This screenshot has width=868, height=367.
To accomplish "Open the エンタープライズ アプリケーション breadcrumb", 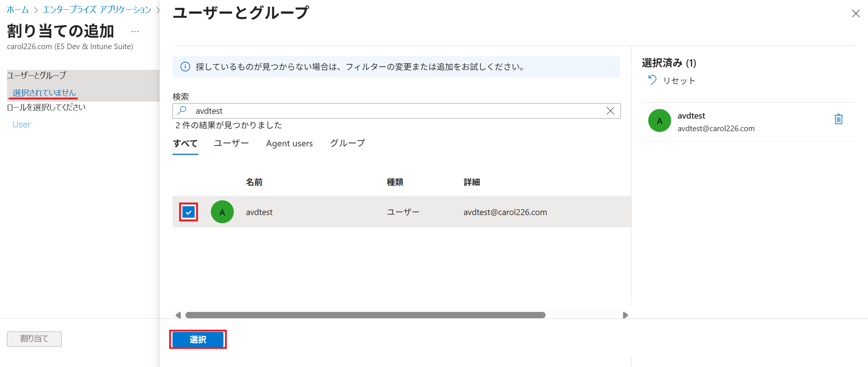I will coord(97,10).
